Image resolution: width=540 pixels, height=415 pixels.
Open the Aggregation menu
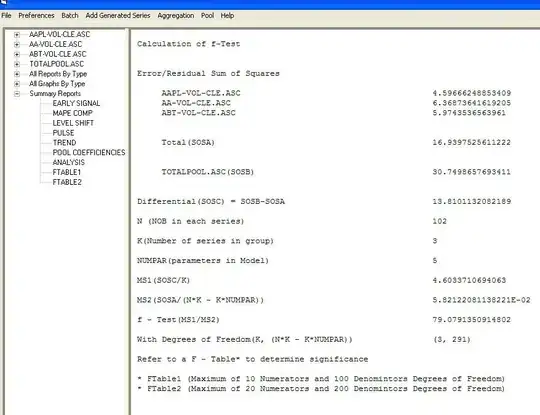[176, 15]
